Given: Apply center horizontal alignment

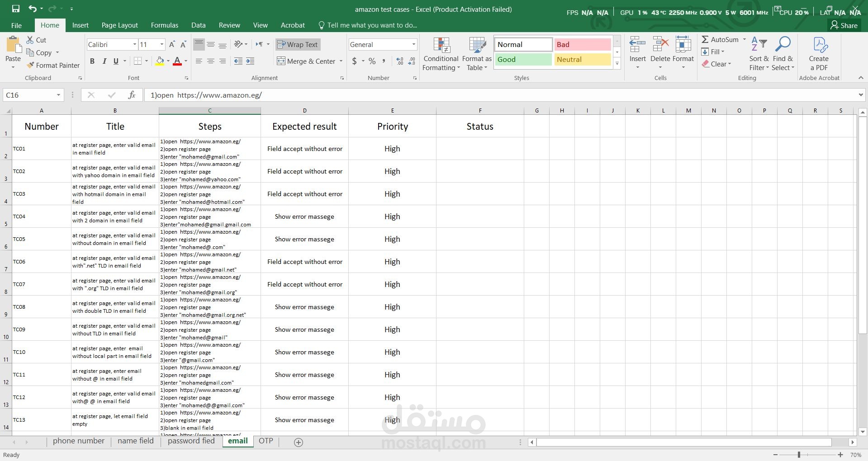Looking at the screenshot, I should [211, 61].
